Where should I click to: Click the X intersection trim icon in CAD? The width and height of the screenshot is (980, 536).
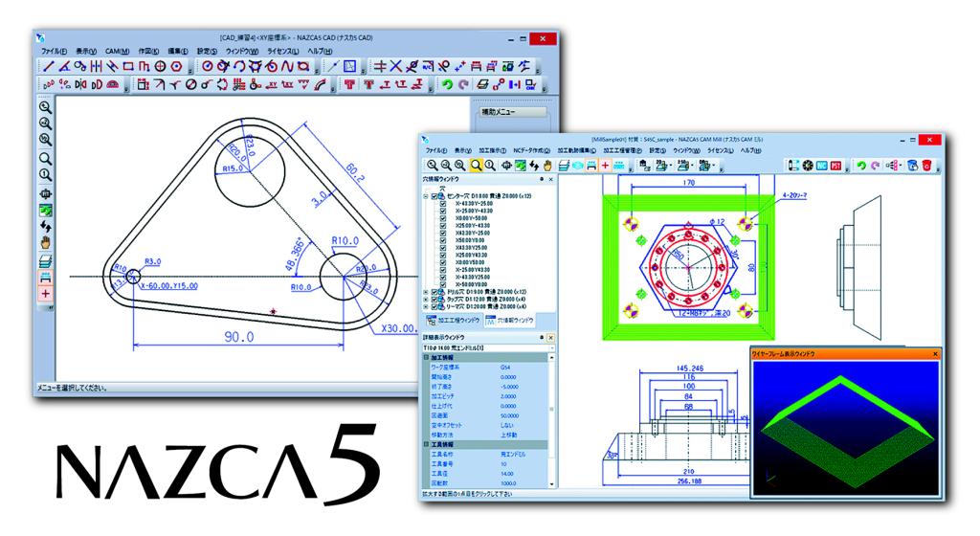click(395, 66)
